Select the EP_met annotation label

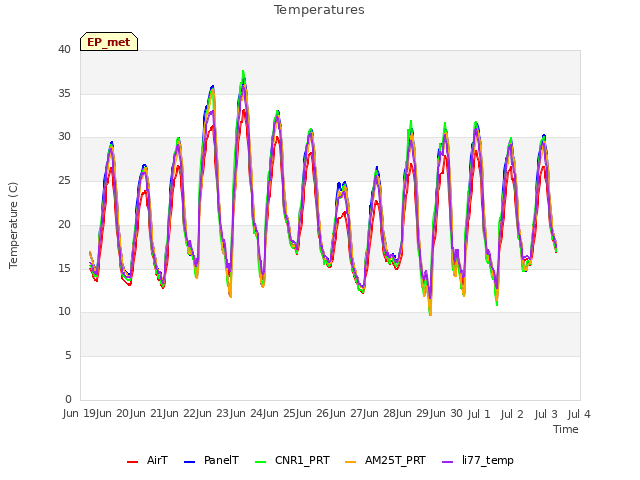(109, 42)
